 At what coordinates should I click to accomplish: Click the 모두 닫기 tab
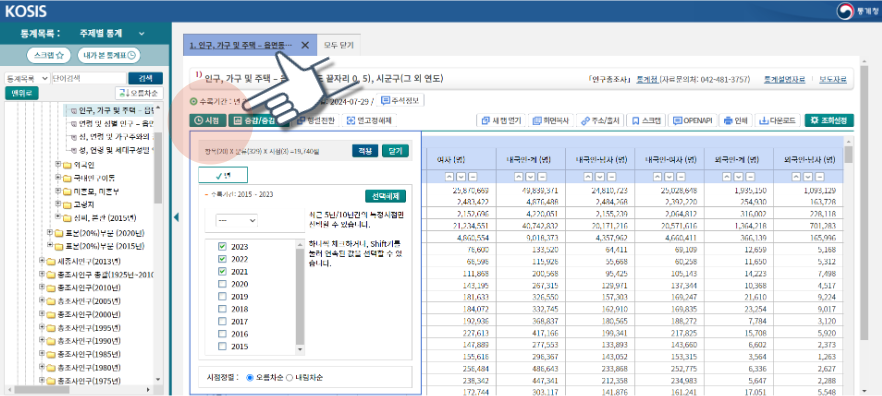[339, 45]
